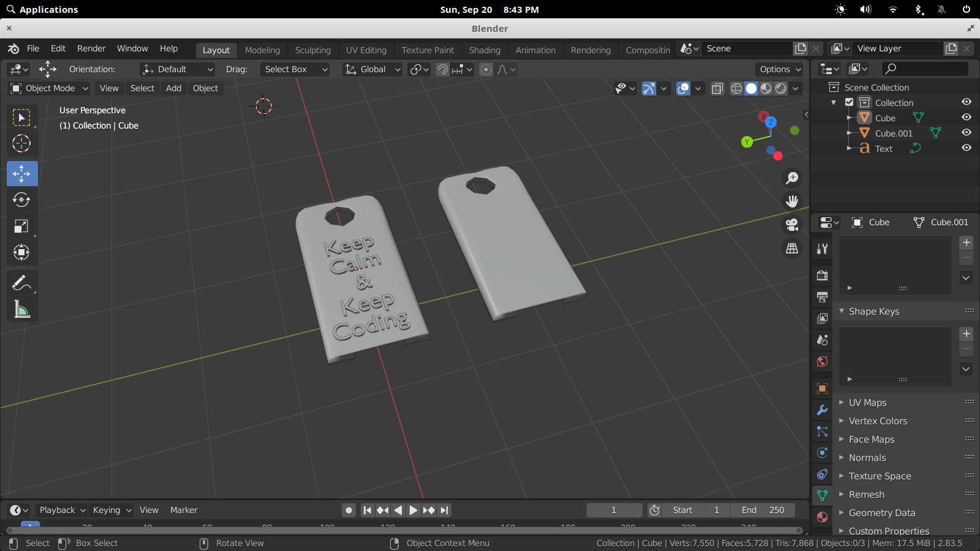Select the Annotate pencil tool

21,283
